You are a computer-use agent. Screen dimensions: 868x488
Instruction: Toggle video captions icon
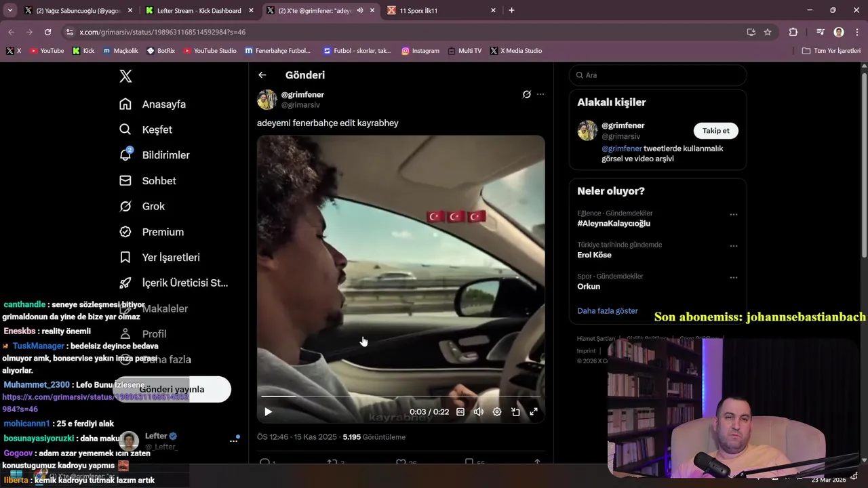tap(460, 411)
